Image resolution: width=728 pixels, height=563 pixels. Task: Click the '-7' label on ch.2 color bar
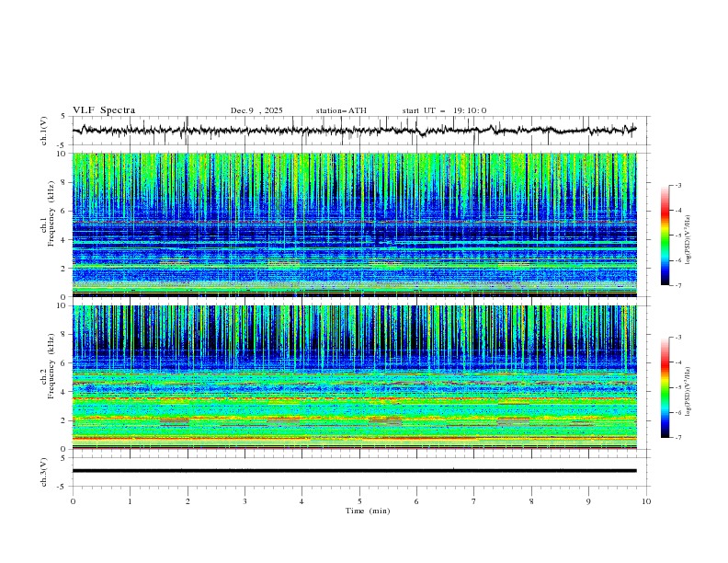[x=677, y=438]
